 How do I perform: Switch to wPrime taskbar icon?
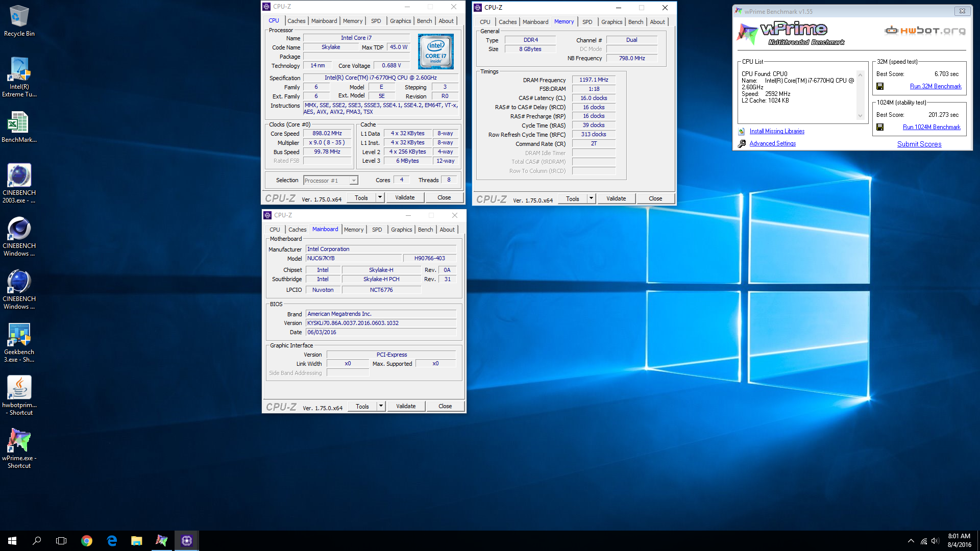[161, 541]
